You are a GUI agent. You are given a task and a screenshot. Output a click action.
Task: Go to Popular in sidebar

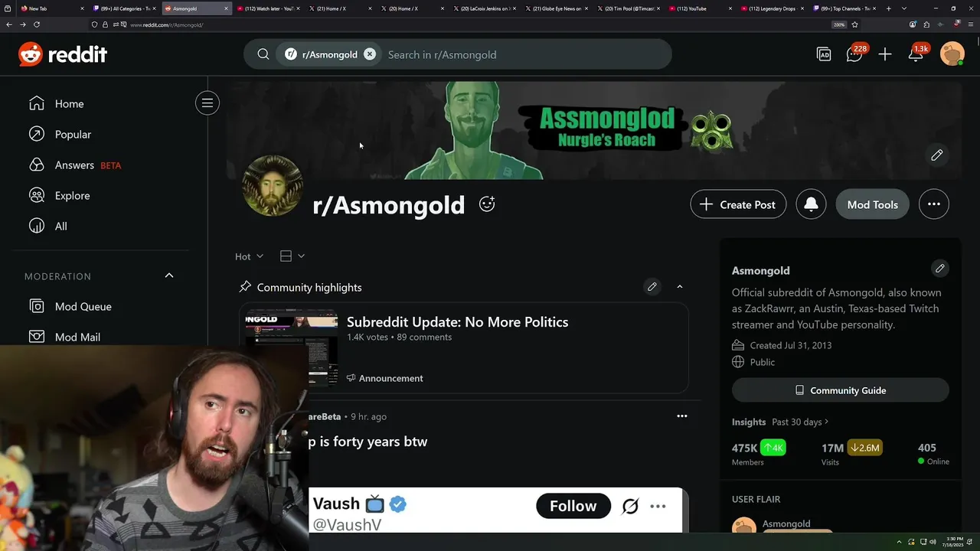coord(73,135)
